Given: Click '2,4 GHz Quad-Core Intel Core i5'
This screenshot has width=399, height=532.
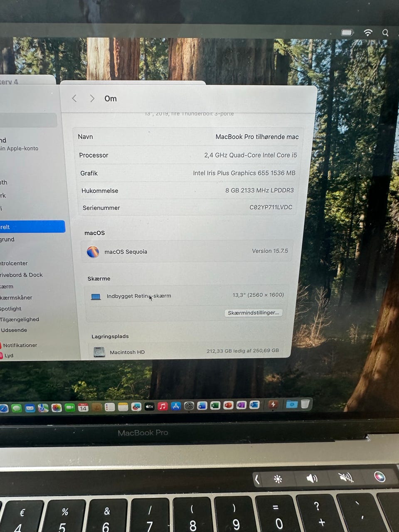Looking at the screenshot, I should point(251,155).
